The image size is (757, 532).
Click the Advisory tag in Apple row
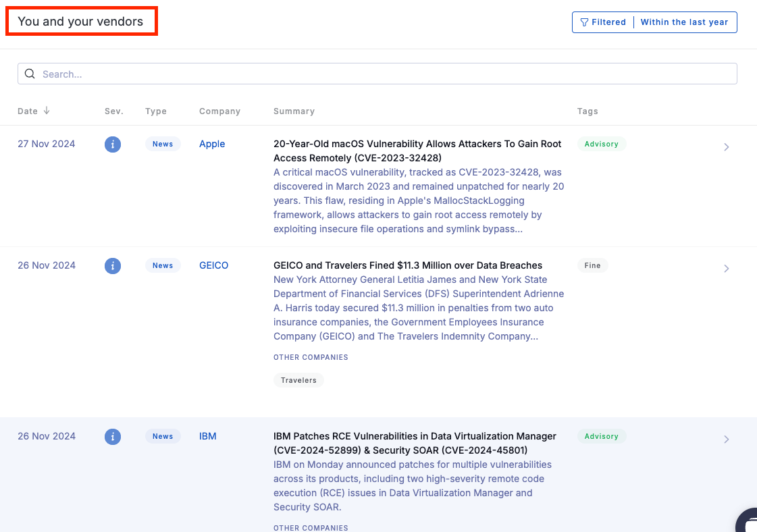pyautogui.click(x=602, y=144)
